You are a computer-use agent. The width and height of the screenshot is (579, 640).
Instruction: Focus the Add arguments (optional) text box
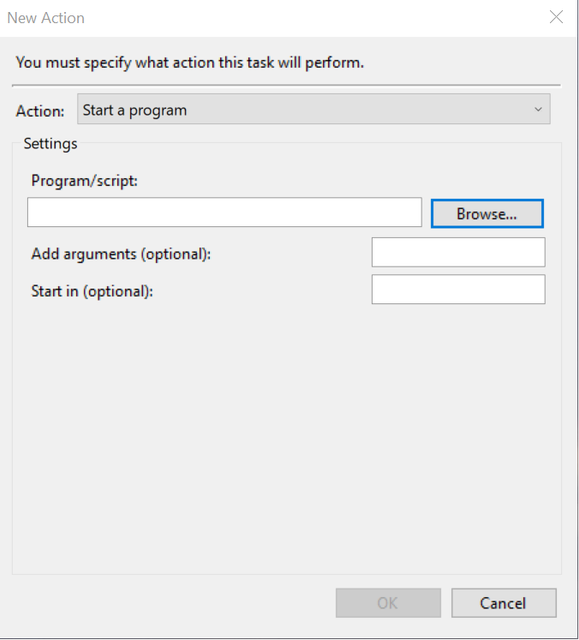[458, 252]
